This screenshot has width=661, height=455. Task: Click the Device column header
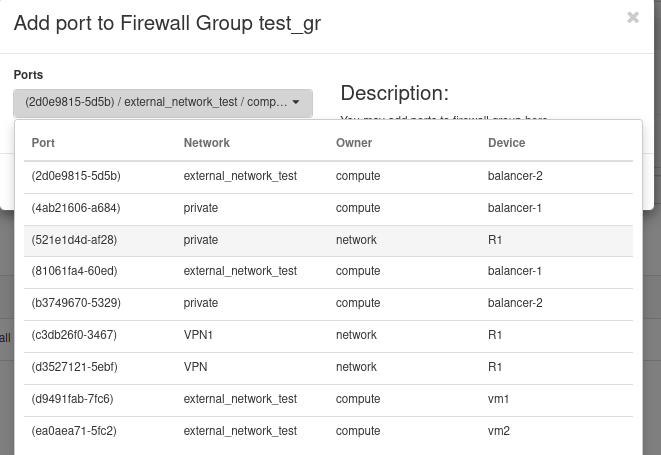pyautogui.click(x=506, y=143)
